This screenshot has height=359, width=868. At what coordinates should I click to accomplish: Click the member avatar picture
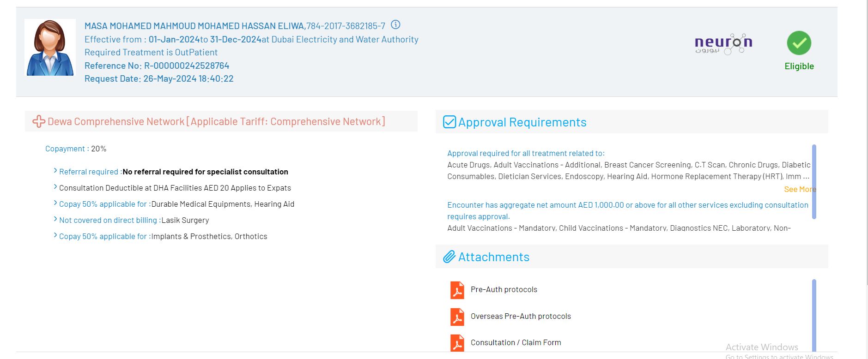click(50, 48)
